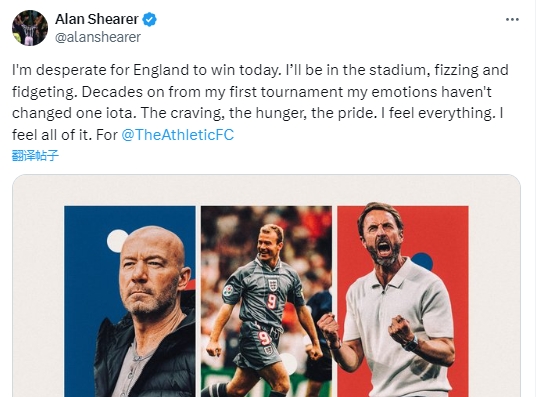Open the @TheAthleticFC mention
This screenshot has width=536, height=397.
pyautogui.click(x=178, y=134)
